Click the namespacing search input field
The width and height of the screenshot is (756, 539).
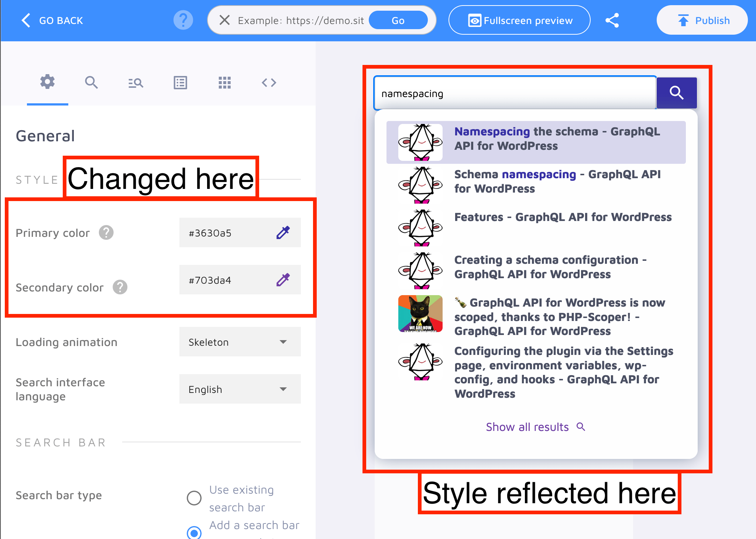(x=515, y=94)
